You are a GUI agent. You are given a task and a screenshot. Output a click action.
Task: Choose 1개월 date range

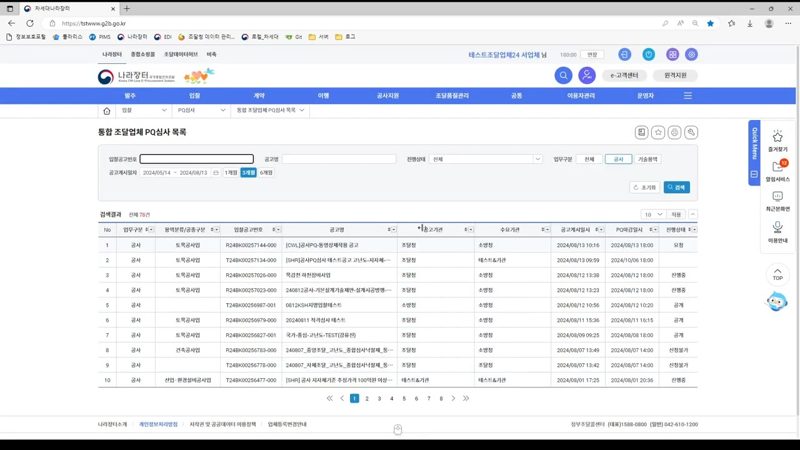231,173
